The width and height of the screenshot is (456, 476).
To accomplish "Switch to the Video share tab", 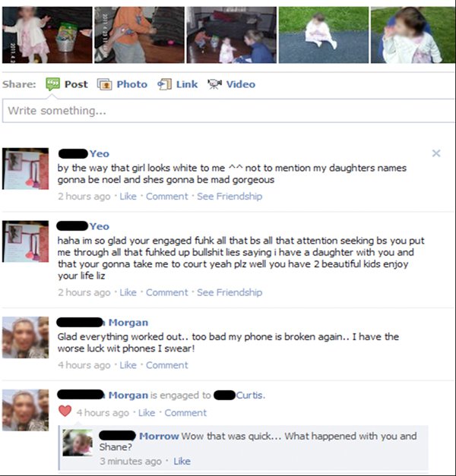I will tap(240, 84).
